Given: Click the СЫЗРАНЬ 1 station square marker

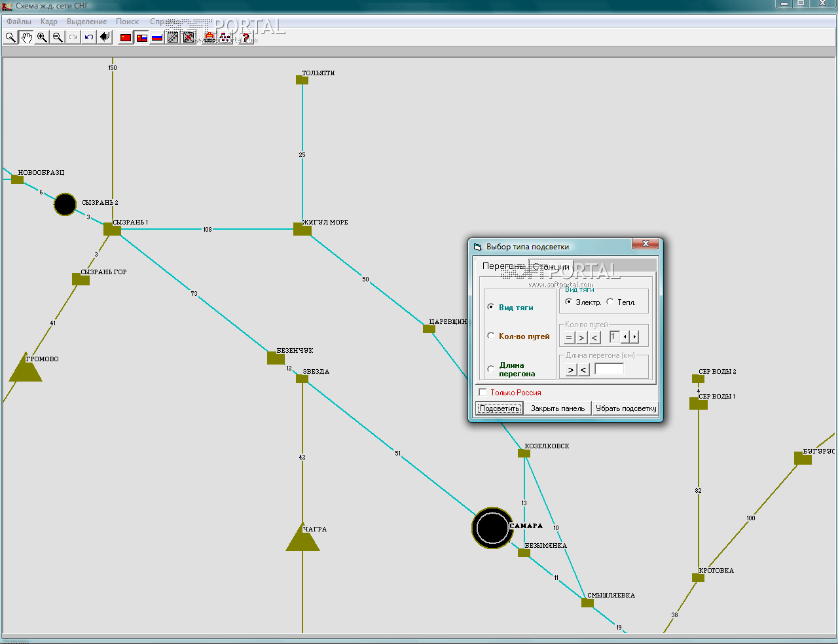Looking at the screenshot, I should 112,229.
